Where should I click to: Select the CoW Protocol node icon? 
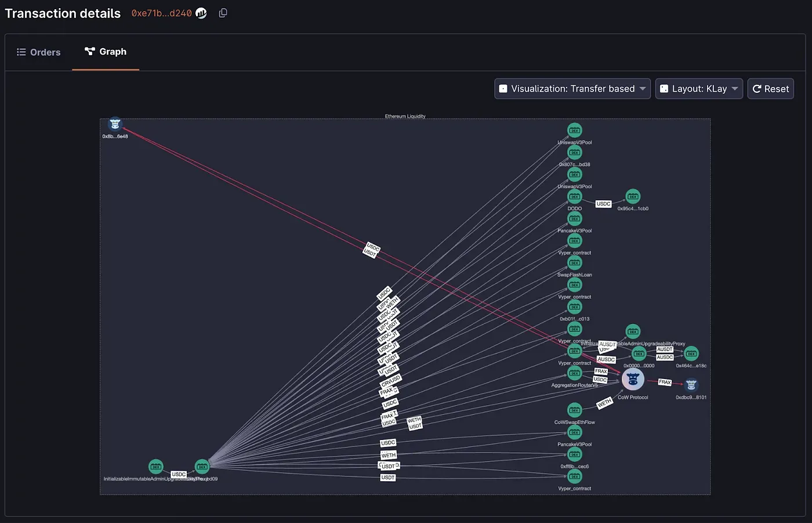pyautogui.click(x=632, y=380)
